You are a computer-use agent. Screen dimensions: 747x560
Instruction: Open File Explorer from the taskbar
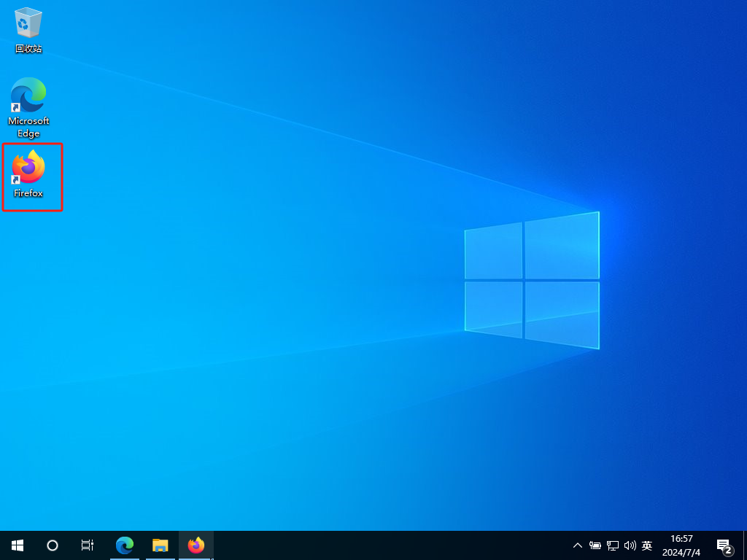coord(160,545)
